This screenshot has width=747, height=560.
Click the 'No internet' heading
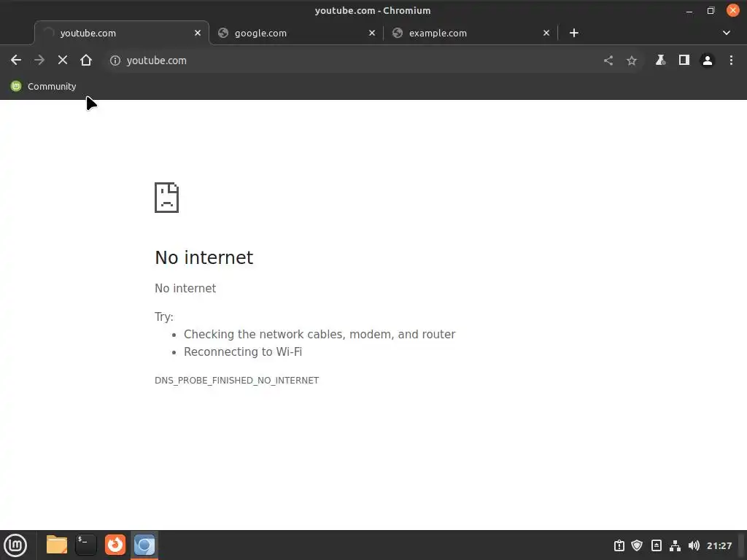click(204, 257)
